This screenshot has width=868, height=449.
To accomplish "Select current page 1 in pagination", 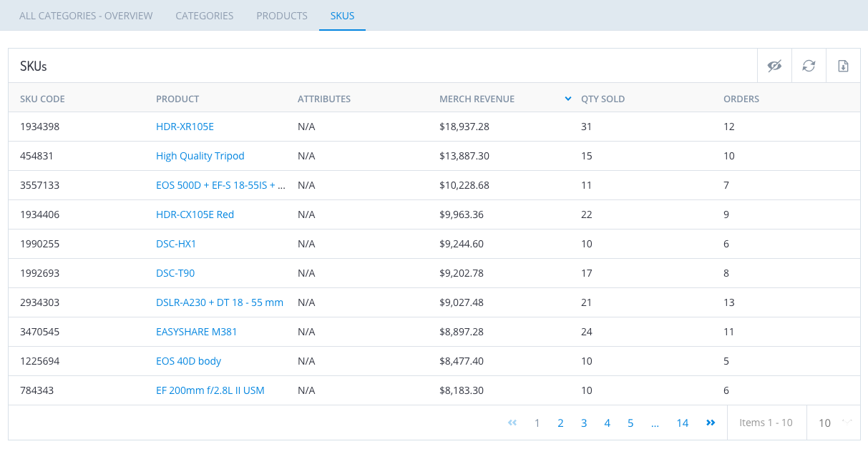I will pyautogui.click(x=537, y=423).
